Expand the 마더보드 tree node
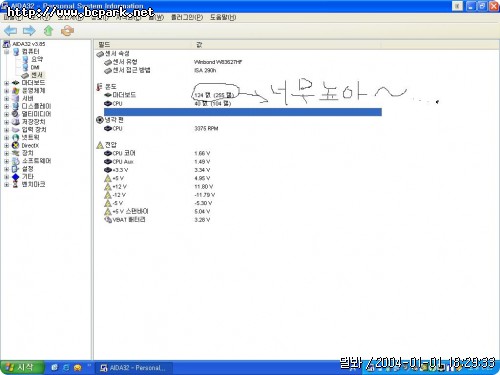This screenshot has height=375, width=500. pyautogui.click(x=6, y=83)
